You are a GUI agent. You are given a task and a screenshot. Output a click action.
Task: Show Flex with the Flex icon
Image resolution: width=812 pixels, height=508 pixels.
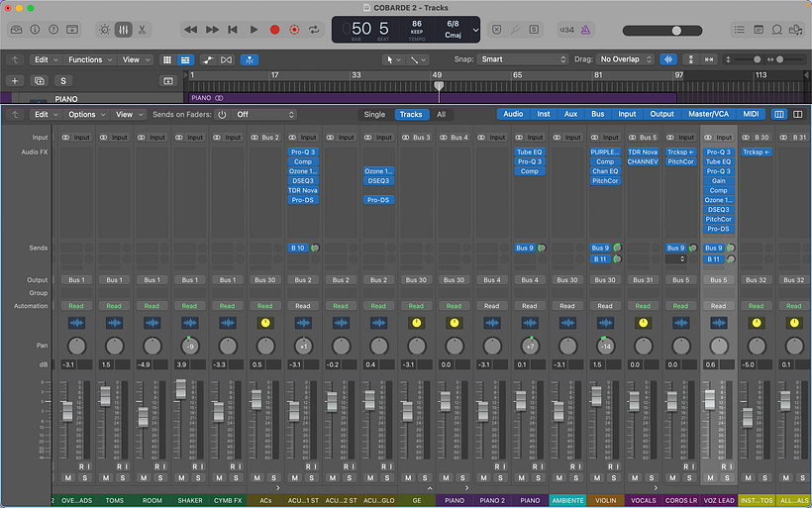click(x=227, y=59)
